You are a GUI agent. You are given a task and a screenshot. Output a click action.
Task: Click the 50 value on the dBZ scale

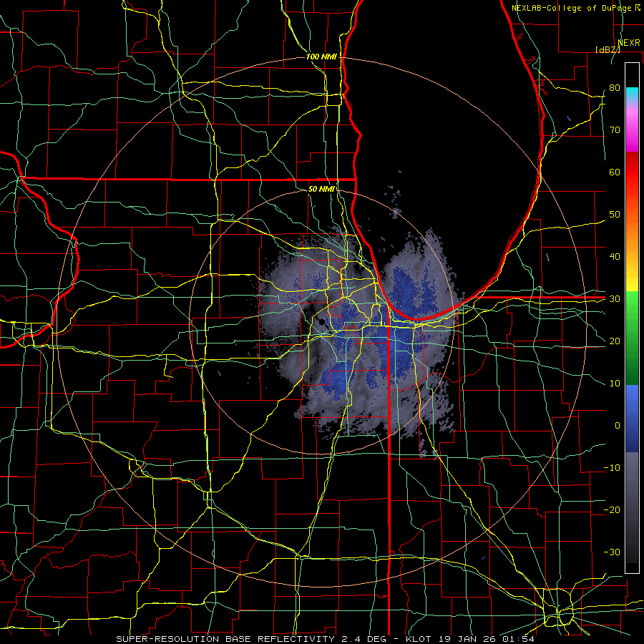pos(615,215)
